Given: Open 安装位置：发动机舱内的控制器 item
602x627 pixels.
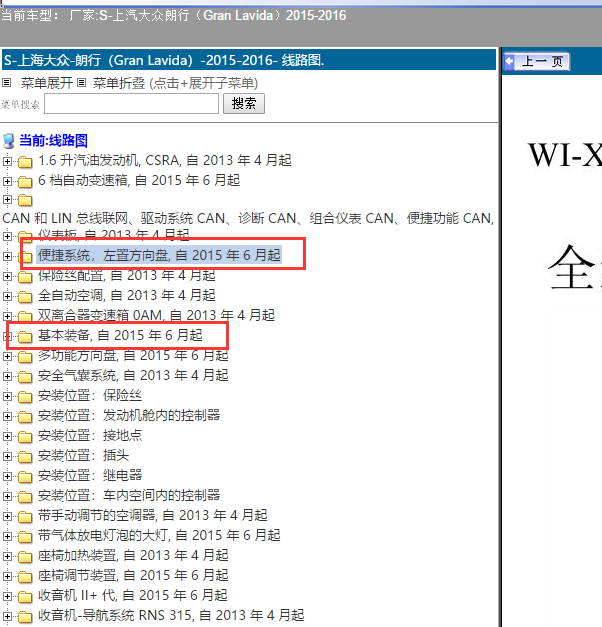Looking at the screenshot, I should pyautogui.click(x=129, y=415).
